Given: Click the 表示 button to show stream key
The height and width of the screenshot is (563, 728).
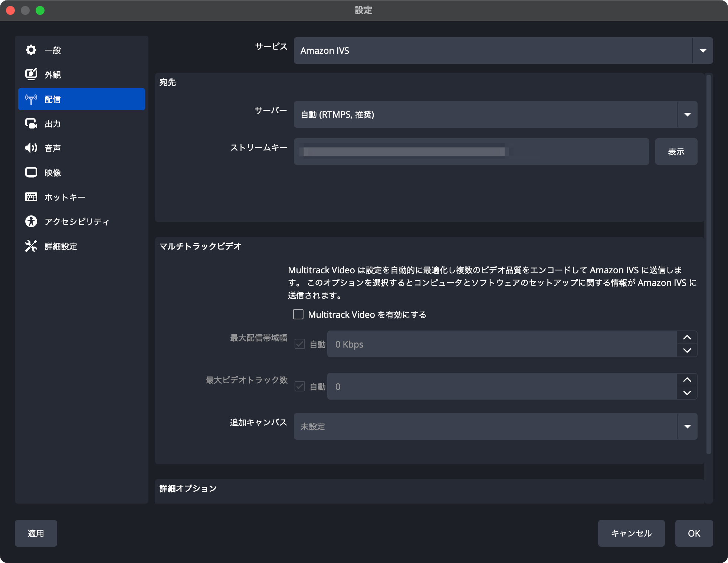Looking at the screenshot, I should [x=676, y=152].
